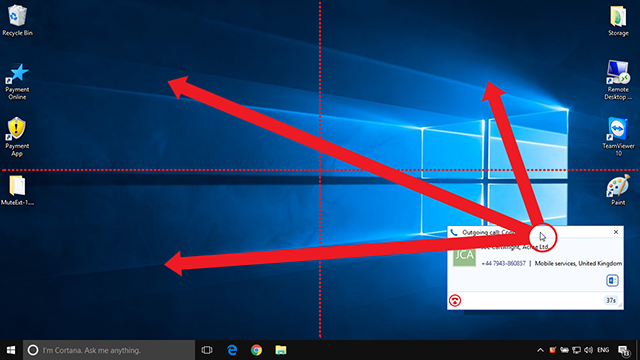The image size is (640, 360).
Task: Open Task View from the taskbar
Action: [x=207, y=350]
